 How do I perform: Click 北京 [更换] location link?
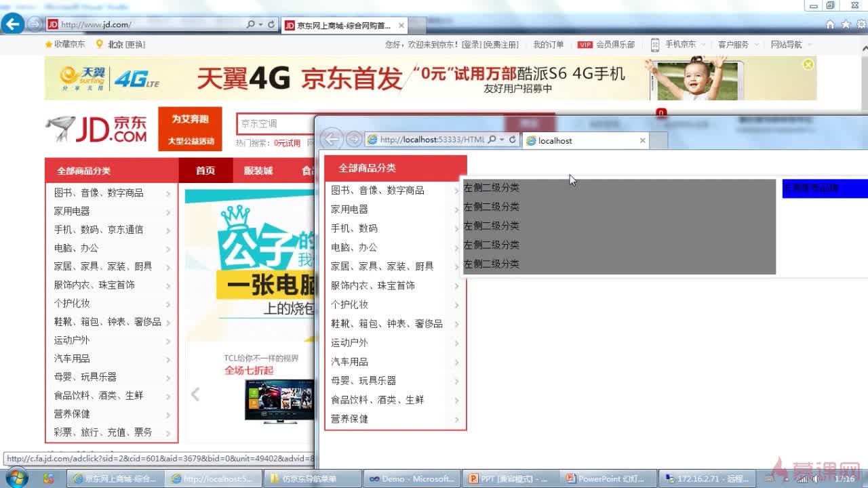(x=121, y=45)
